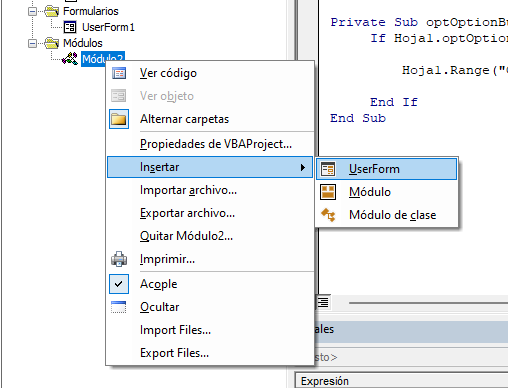The image size is (508, 388).
Task: Click the orange Módulo icon in submenu
Action: [x=328, y=192]
